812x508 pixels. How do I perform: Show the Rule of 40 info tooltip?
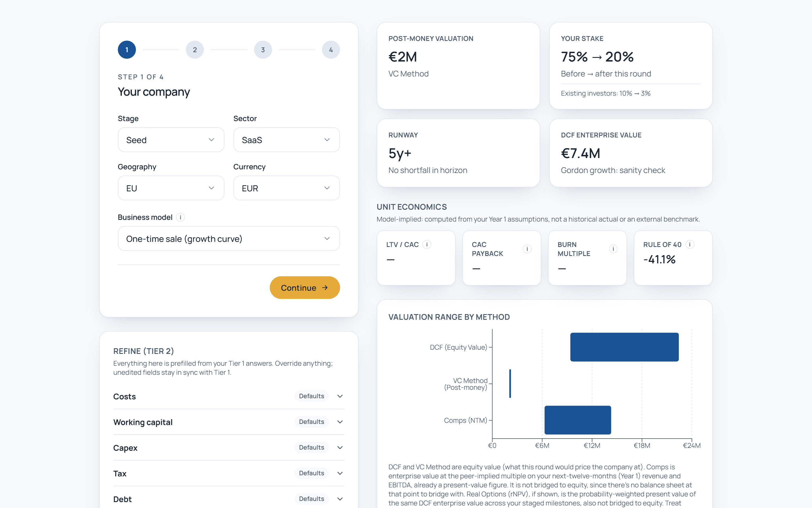[690, 245]
